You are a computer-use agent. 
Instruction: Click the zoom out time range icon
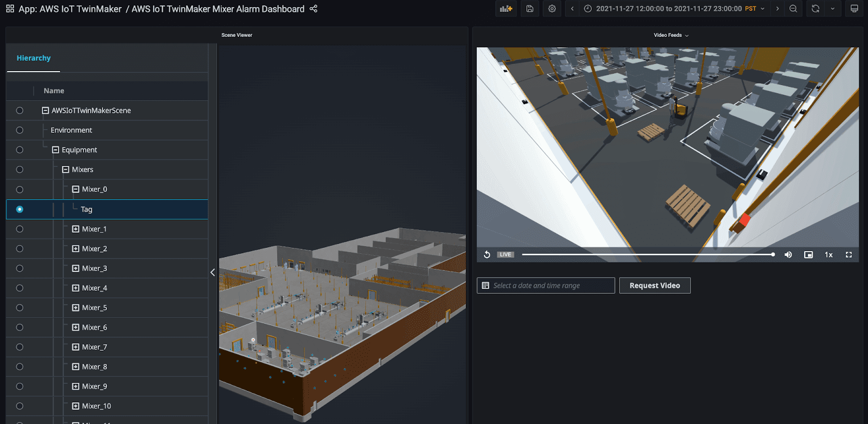pyautogui.click(x=793, y=9)
